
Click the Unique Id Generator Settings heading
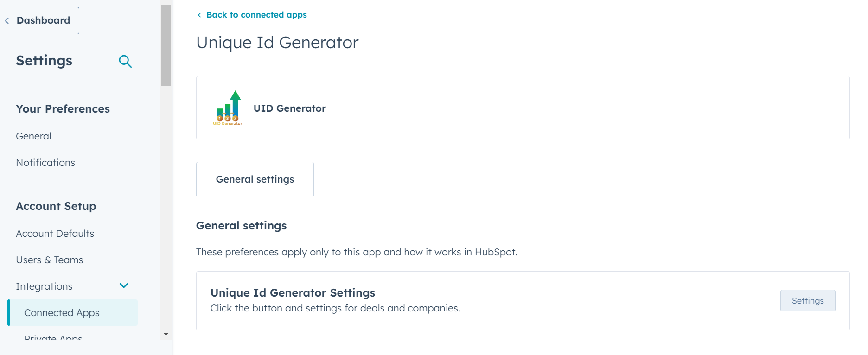pyautogui.click(x=293, y=293)
